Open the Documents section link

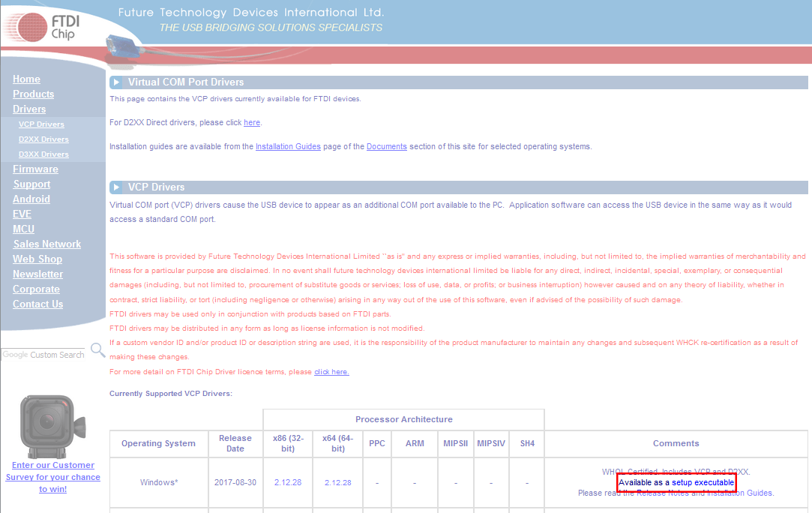[386, 147]
